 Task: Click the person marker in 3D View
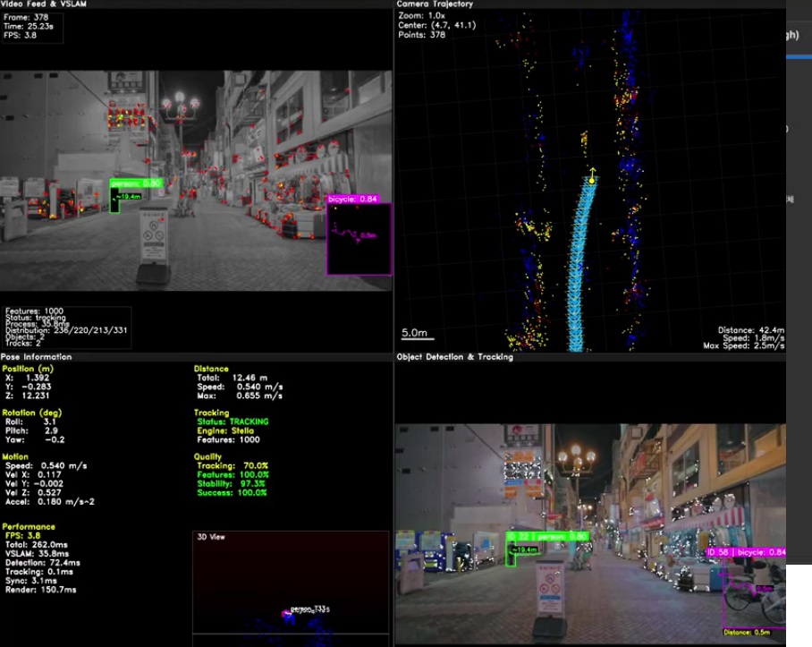coord(290,613)
